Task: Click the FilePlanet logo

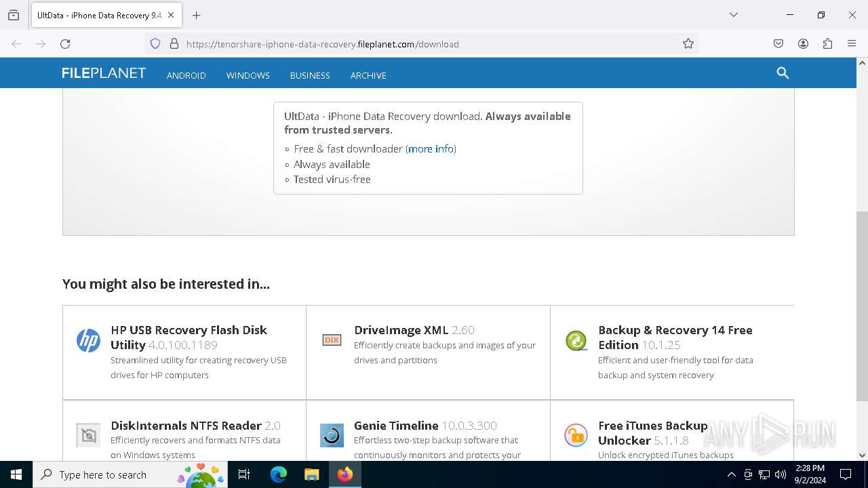Action: [x=104, y=73]
